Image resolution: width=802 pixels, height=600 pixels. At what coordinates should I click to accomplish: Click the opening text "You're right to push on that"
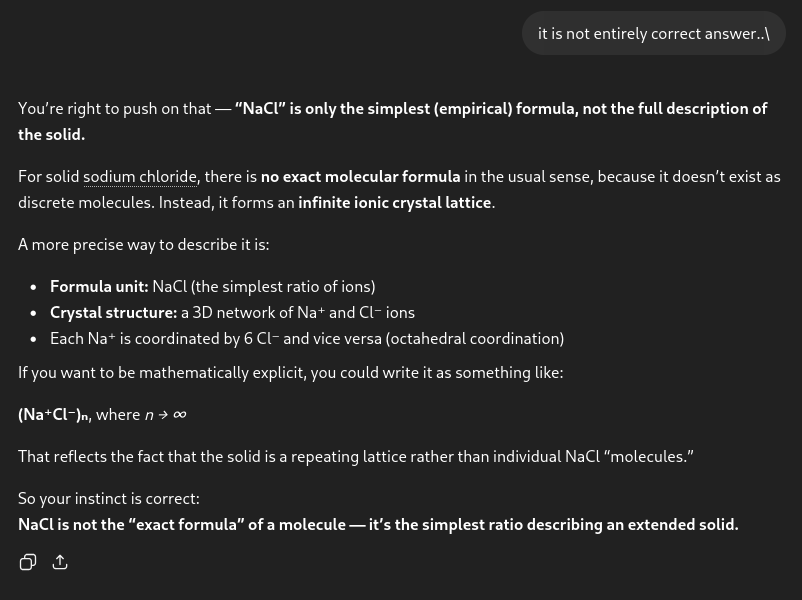pyautogui.click(x=115, y=108)
